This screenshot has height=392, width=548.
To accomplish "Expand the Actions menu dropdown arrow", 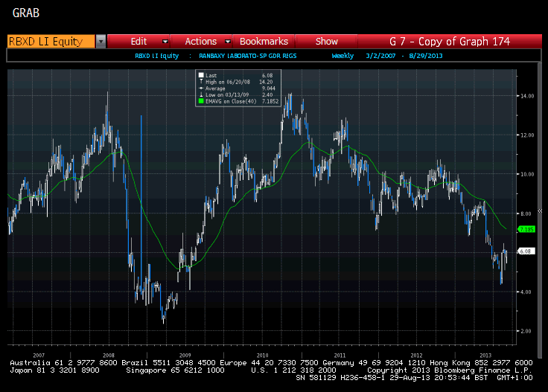I will 229,42.
